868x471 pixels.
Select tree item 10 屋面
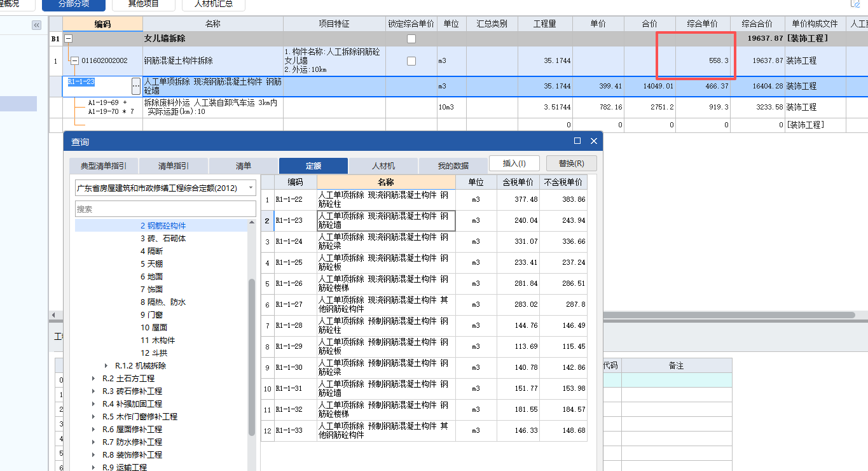[154, 327]
